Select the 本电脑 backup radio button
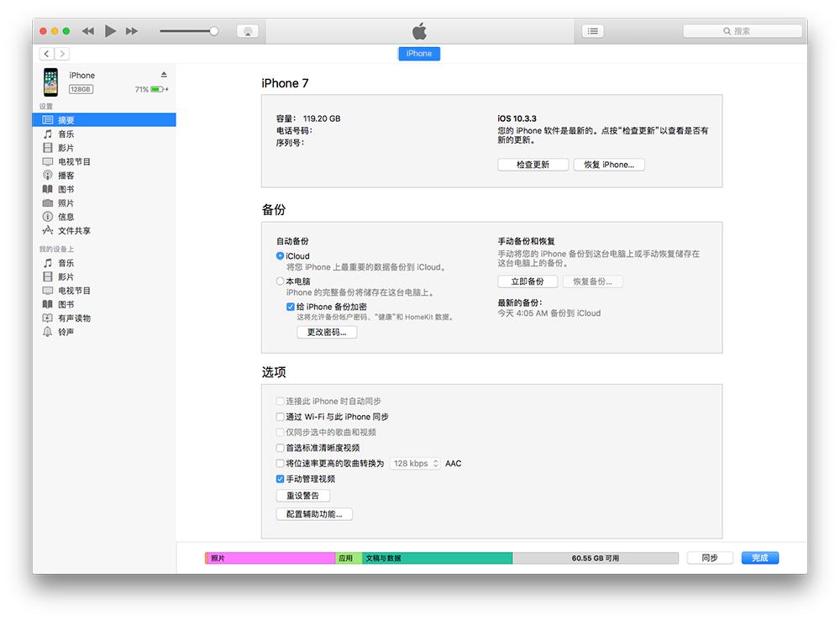 280,281
